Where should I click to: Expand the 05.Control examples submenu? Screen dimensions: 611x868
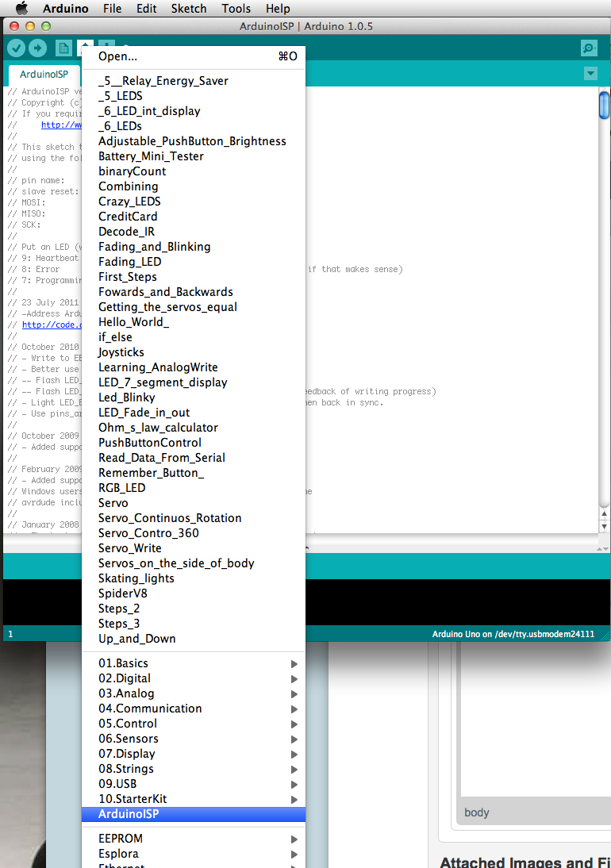click(x=194, y=724)
